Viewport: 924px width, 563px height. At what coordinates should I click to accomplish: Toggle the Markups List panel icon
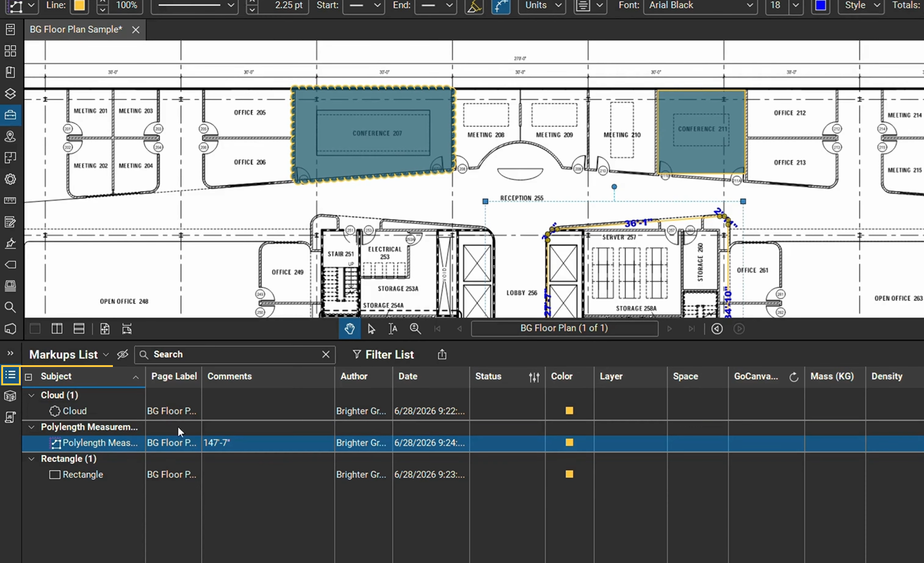[10, 375]
